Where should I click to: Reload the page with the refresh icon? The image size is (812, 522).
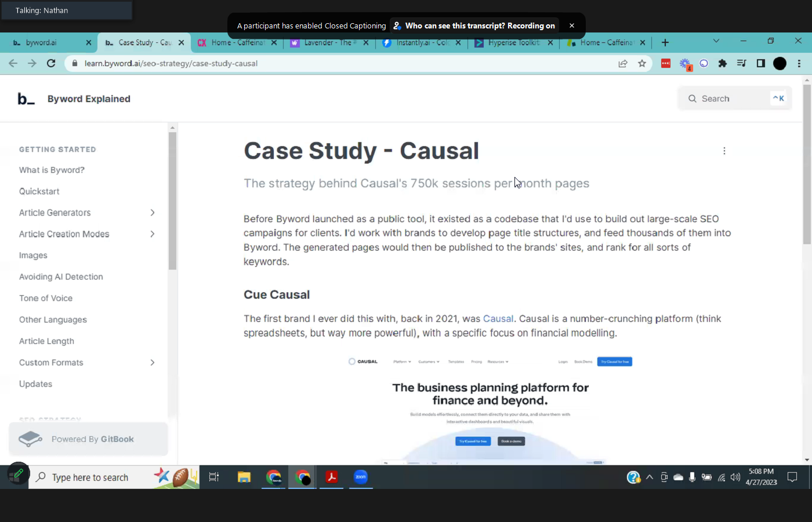pos(51,63)
